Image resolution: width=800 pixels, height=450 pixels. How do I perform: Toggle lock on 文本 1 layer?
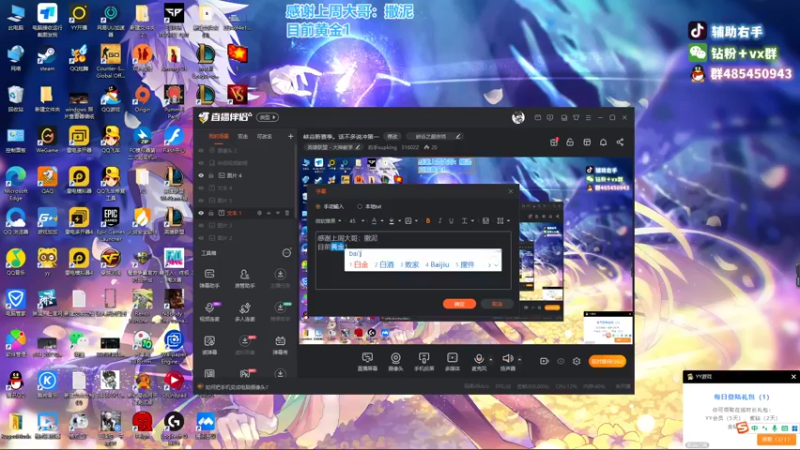(x=211, y=213)
